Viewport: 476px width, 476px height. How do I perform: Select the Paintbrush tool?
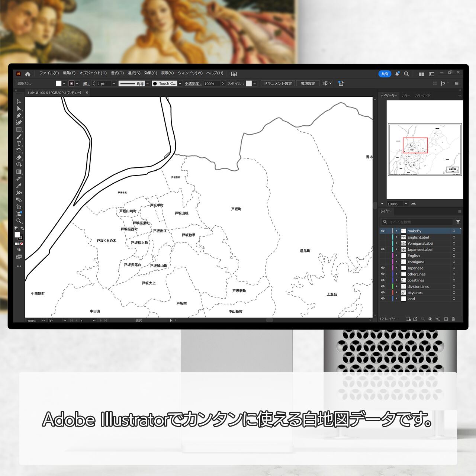pyautogui.click(x=19, y=136)
